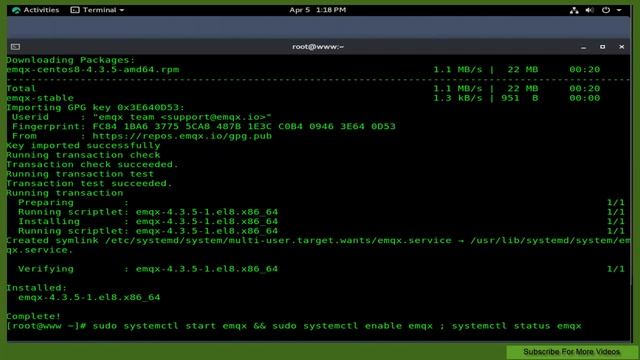Click the volume speaker icon
Image resolution: width=640 pixels, height=360 pixels.
(589, 10)
